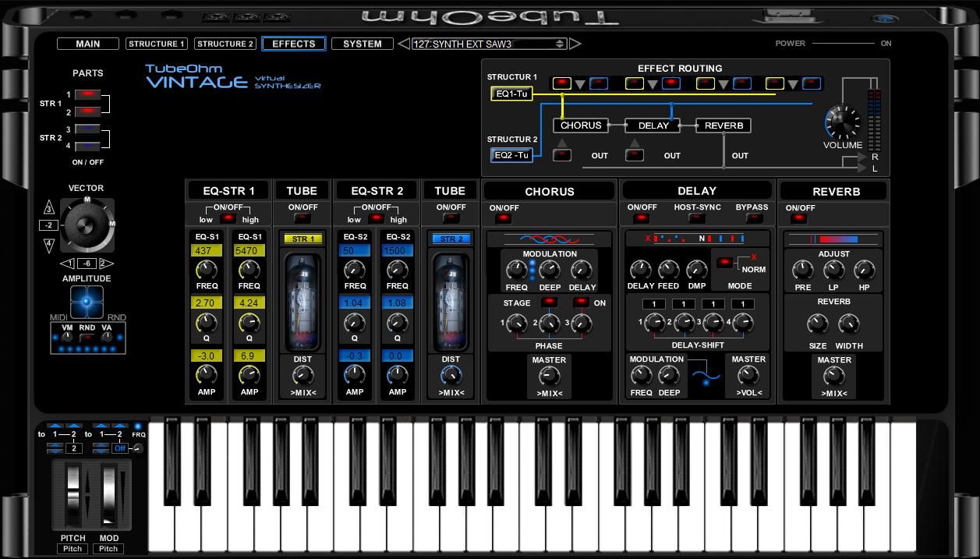The height and width of the screenshot is (559, 980).
Task: Click the MOD wheel
Action: 108,497
